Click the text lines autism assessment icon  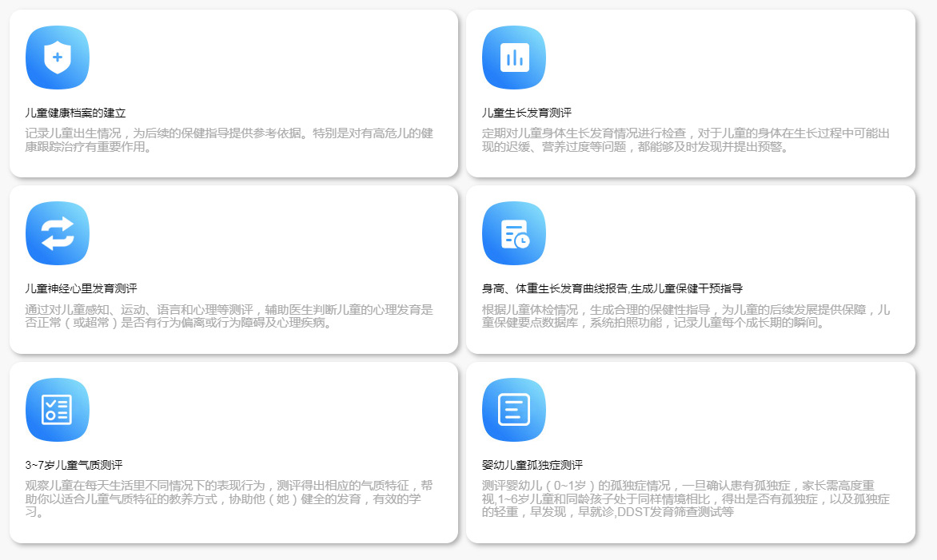514,410
